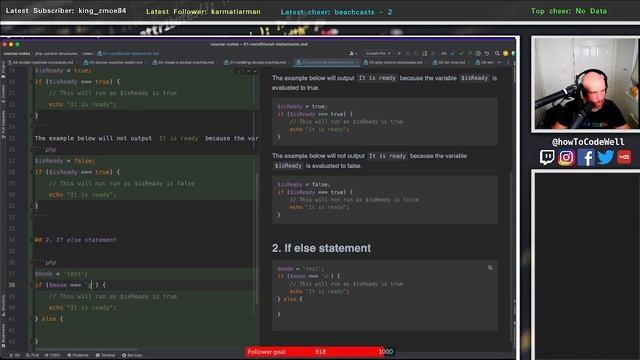Image resolution: width=640 pixels, height=360 pixels.
Task: Open the Git tool window
Action: pyautogui.click(x=14, y=355)
